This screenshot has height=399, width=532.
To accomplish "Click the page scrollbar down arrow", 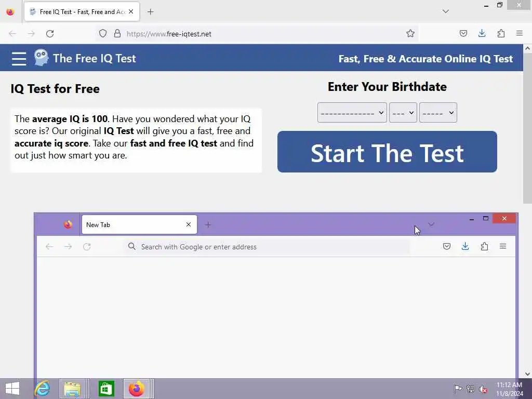I will point(527,374).
